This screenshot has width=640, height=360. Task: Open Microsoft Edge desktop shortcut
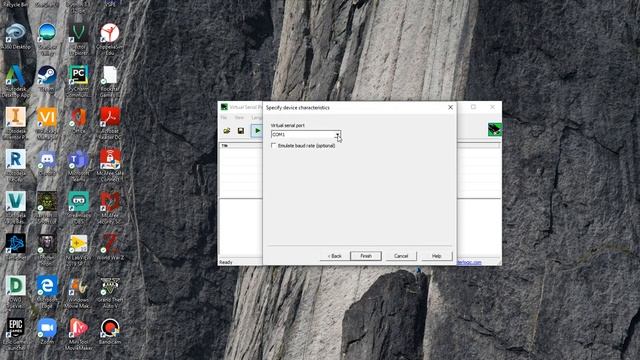[x=47, y=292]
